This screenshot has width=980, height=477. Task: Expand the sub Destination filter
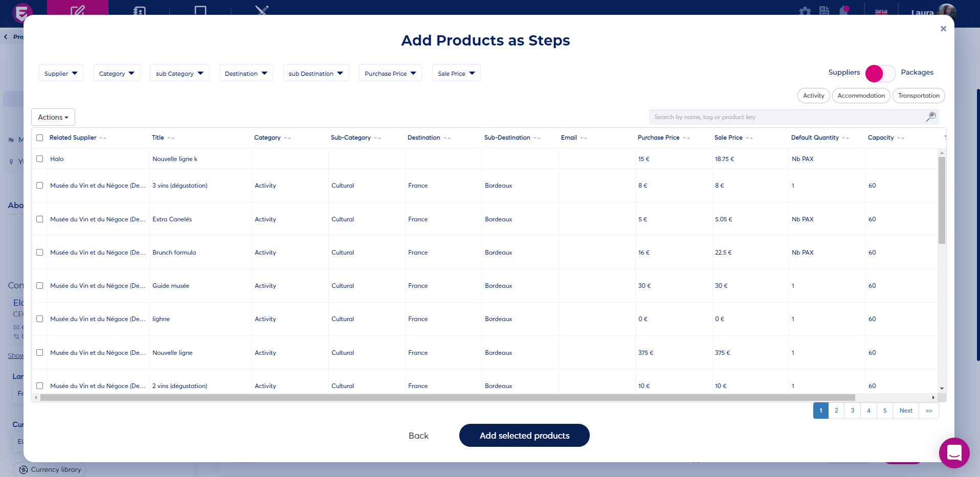coord(316,73)
